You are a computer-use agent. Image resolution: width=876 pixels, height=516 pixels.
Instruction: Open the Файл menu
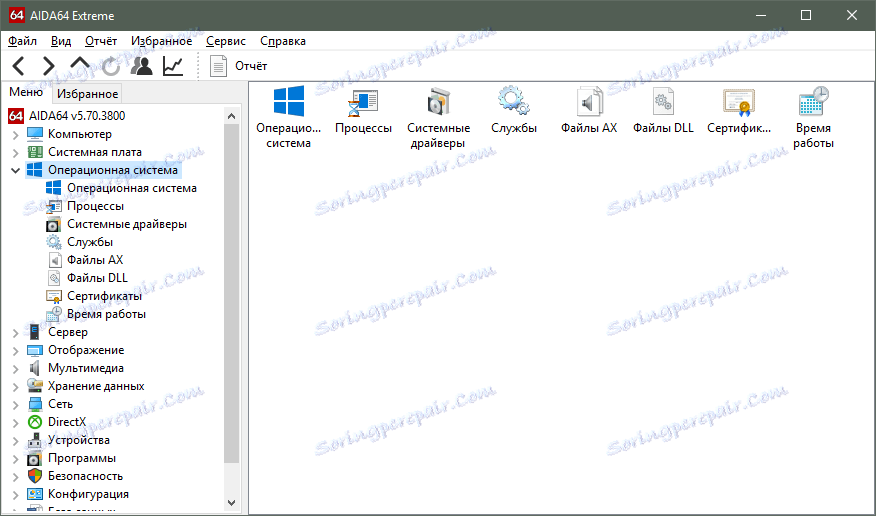coord(22,41)
